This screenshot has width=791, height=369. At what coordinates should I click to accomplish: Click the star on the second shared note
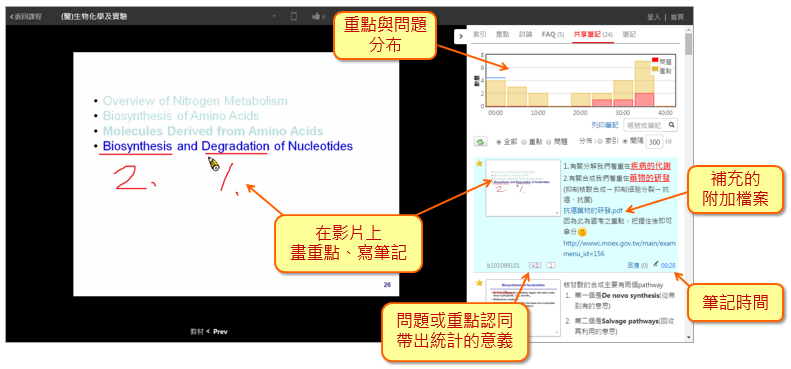click(x=479, y=283)
